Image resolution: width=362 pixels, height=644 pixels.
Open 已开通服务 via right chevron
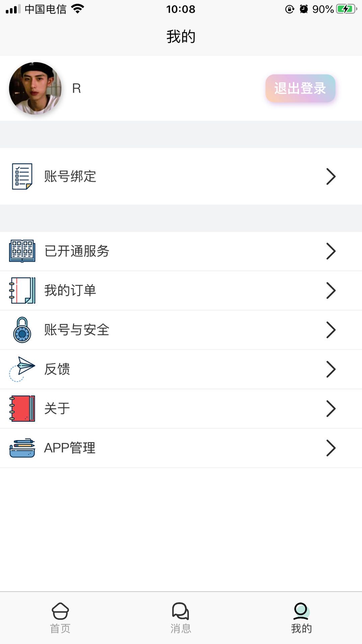[330, 251]
